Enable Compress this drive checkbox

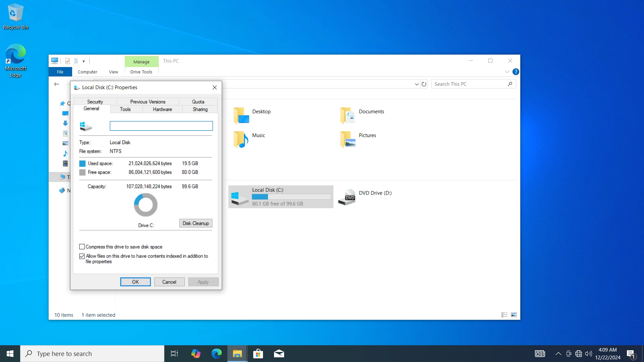click(x=82, y=247)
